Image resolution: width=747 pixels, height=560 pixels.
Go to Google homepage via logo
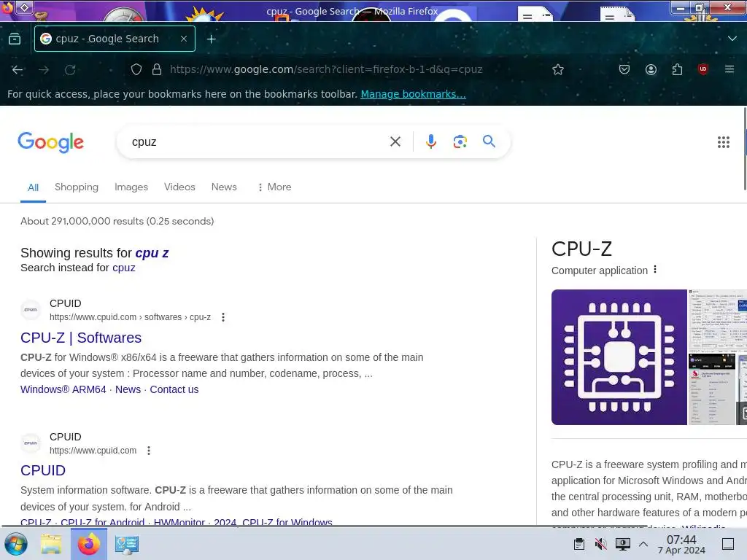tap(50, 142)
